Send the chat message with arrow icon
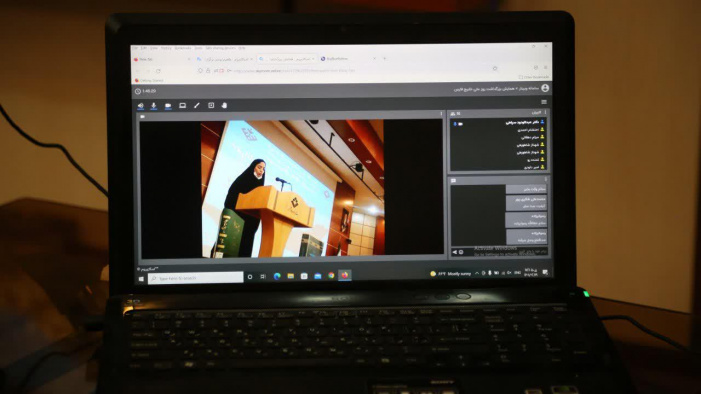This screenshot has width=701, height=394. pyautogui.click(x=455, y=252)
